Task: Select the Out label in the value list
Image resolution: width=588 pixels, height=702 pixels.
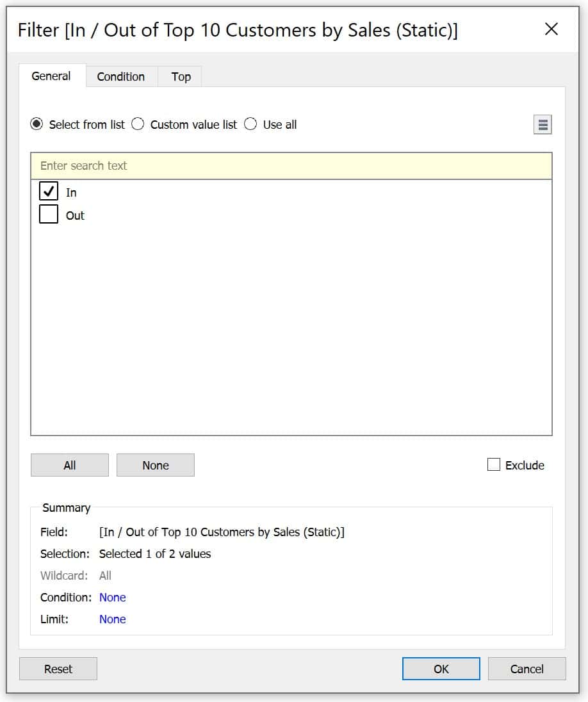Action: point(75,215)
